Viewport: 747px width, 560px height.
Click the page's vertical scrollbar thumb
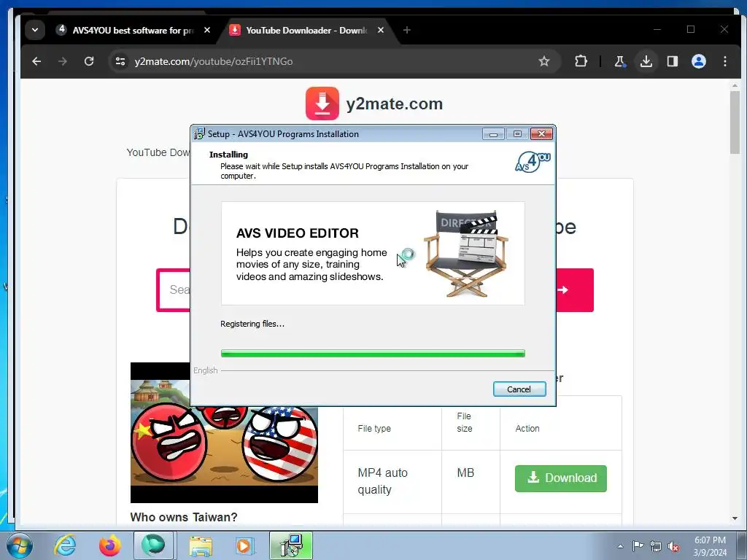(x=735, y=122)
